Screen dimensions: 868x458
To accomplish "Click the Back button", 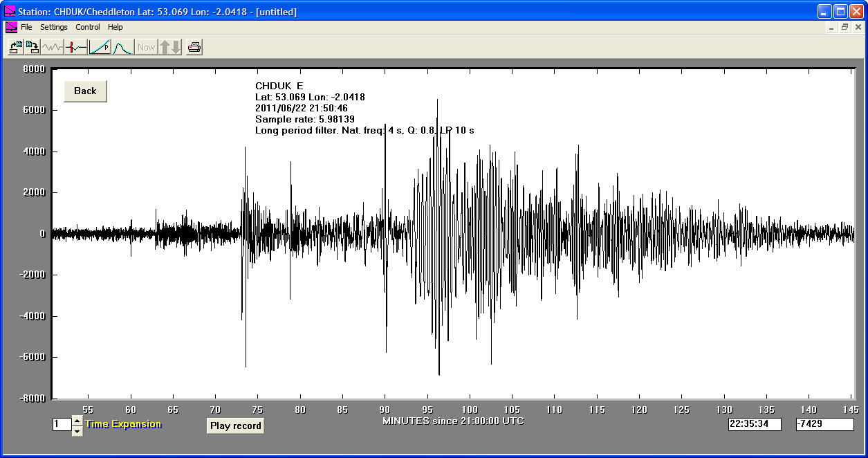I will tap(85, 91).
